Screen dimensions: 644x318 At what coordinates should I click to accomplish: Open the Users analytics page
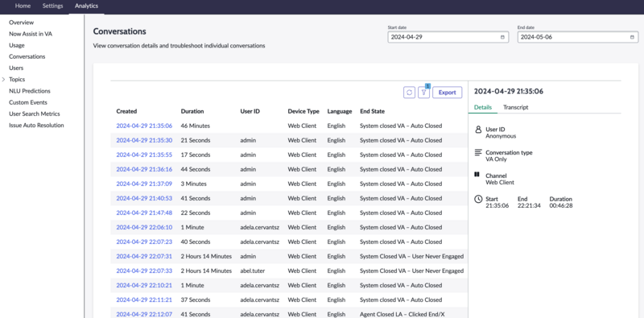pyautogui.click(x=16, y=68)
